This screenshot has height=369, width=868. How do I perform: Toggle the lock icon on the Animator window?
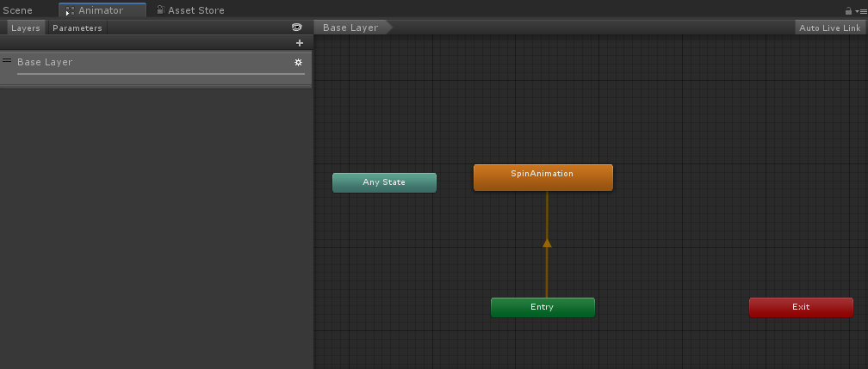coord(848,11)
